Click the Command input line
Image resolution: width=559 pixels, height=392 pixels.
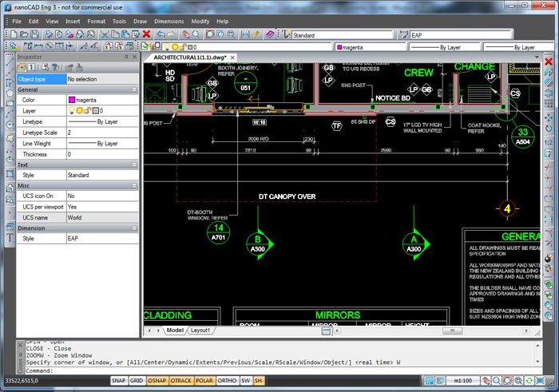pos(279,370)
